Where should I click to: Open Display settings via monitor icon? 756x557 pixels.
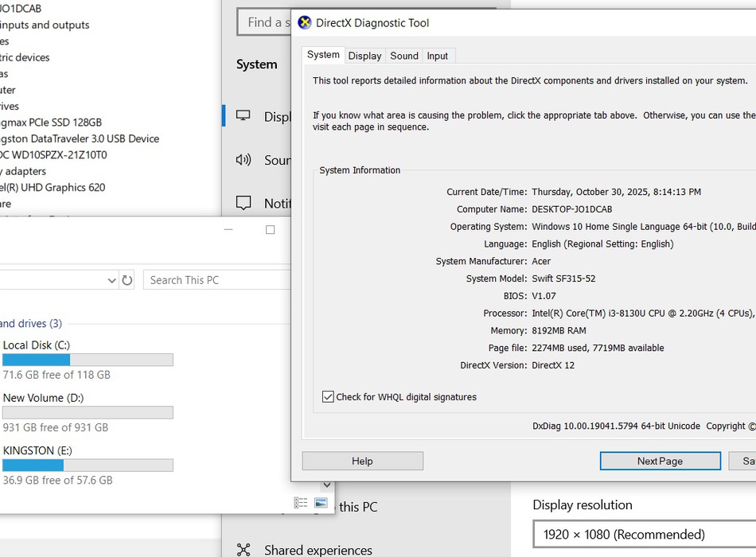coord(244,117)
